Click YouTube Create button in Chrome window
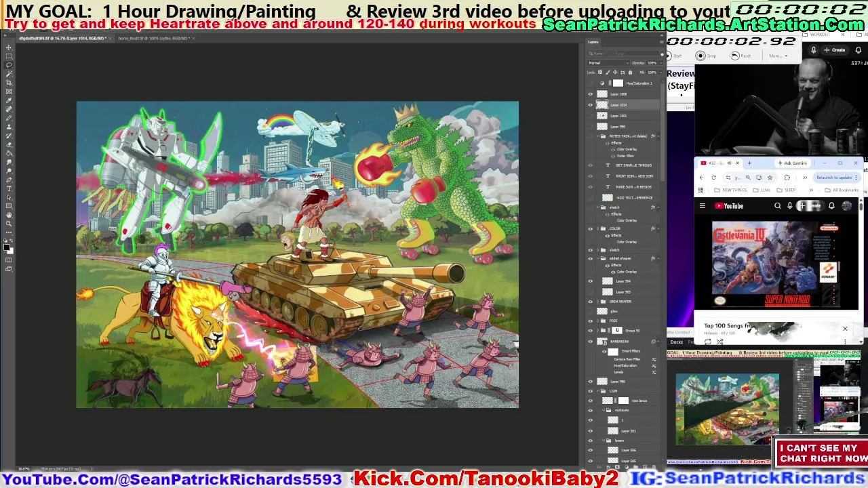Viewport: 868px width, 488px height. tap(810, 206)
